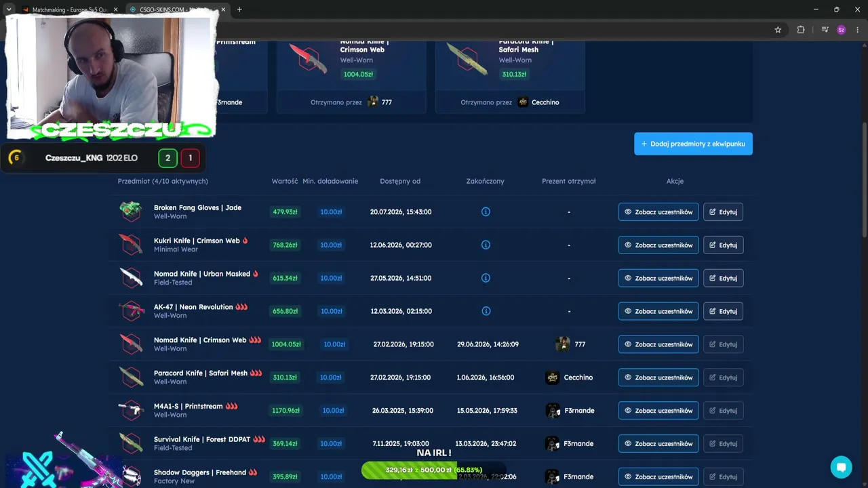Click info icon for Broken Fang Gloves row

pos(486,211)
